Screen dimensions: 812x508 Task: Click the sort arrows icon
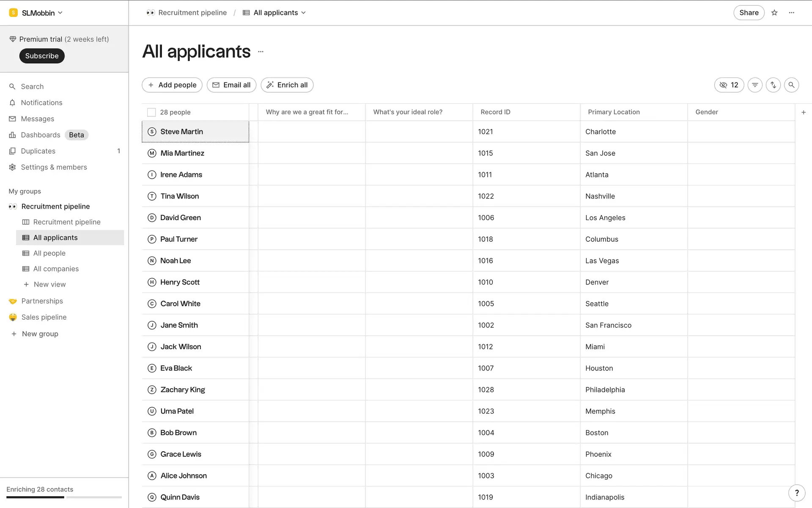[x=773, y=85]
